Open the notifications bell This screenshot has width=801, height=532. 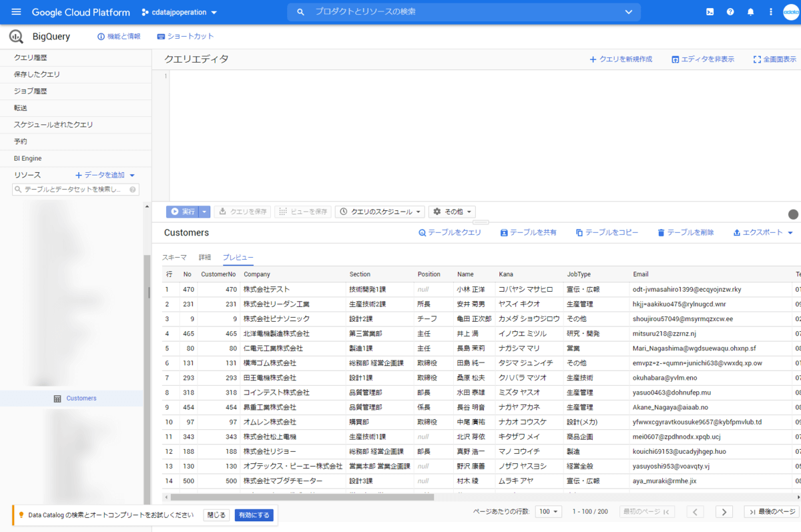751,12
